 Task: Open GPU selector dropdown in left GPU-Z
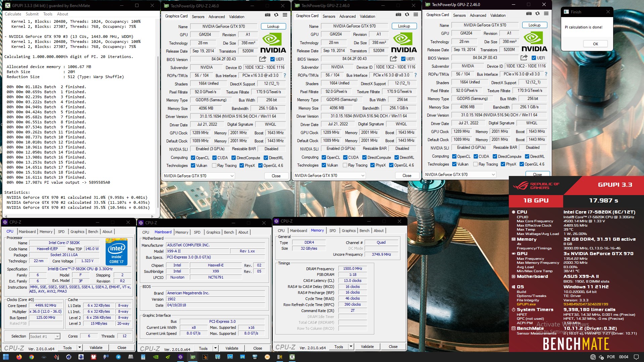(199, 176)
